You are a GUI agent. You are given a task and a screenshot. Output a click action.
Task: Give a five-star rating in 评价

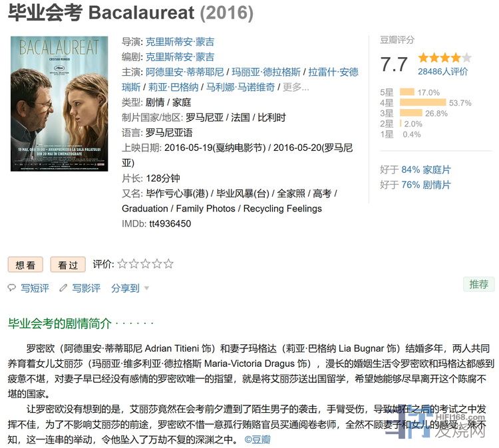click(x=168, y=264)
